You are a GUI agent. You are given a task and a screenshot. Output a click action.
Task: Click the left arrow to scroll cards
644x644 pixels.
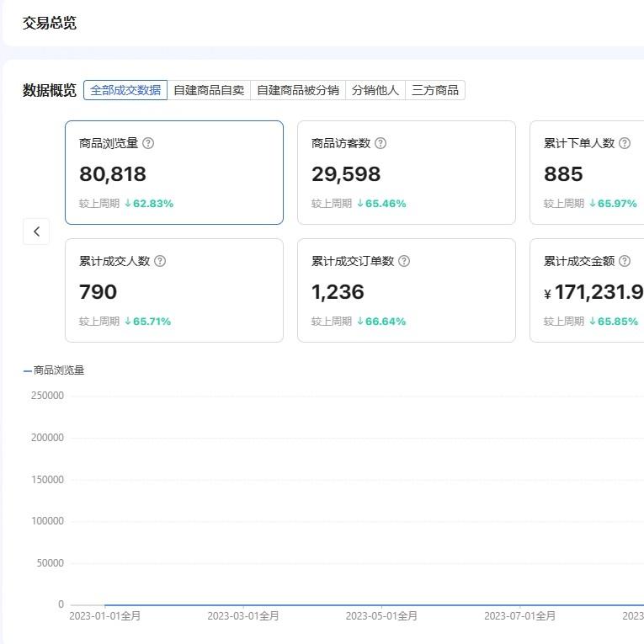point(36,231)
